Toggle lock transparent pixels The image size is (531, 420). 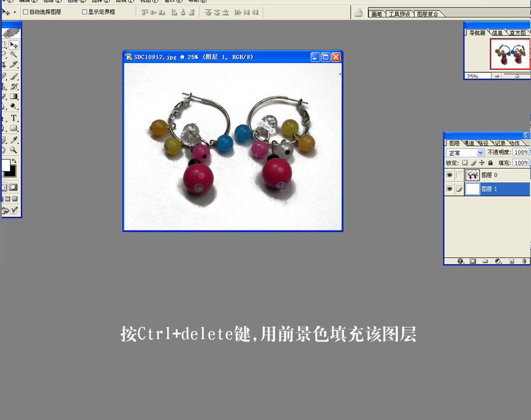click(465, 163)
